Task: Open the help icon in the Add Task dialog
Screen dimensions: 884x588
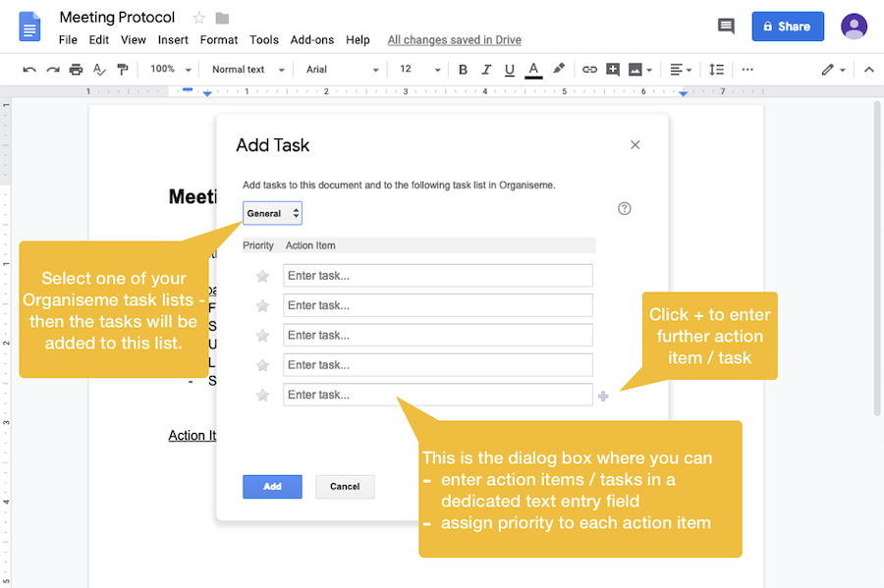Action: pos(624,208)
